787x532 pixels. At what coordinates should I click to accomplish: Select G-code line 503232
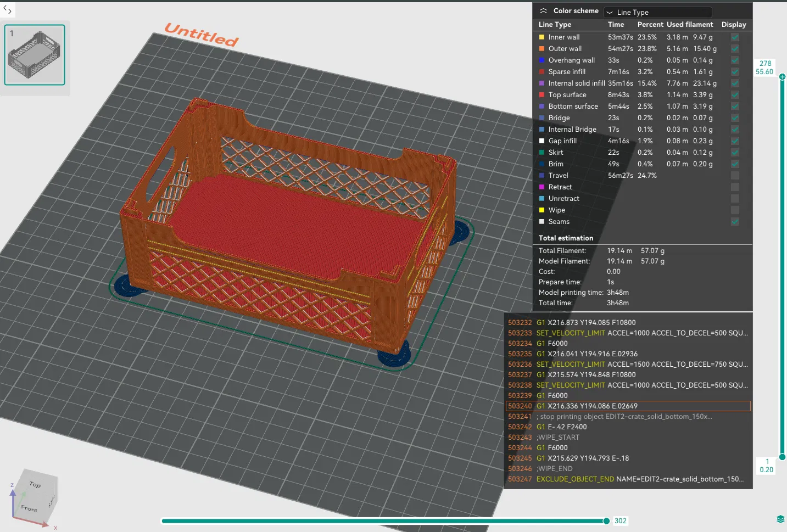click(x=628, y=323)
